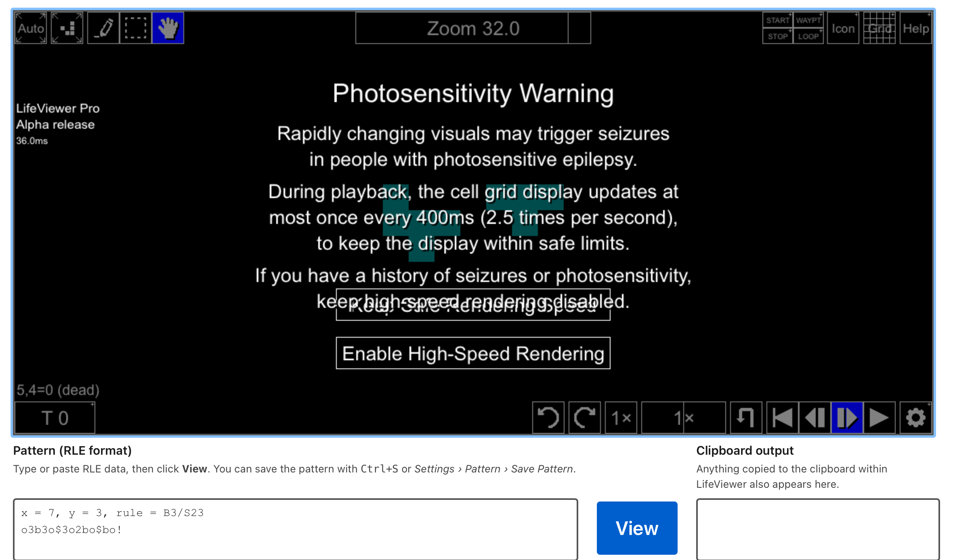Step back one generation
Screen dimensions: 953x560
click(814, 418)
